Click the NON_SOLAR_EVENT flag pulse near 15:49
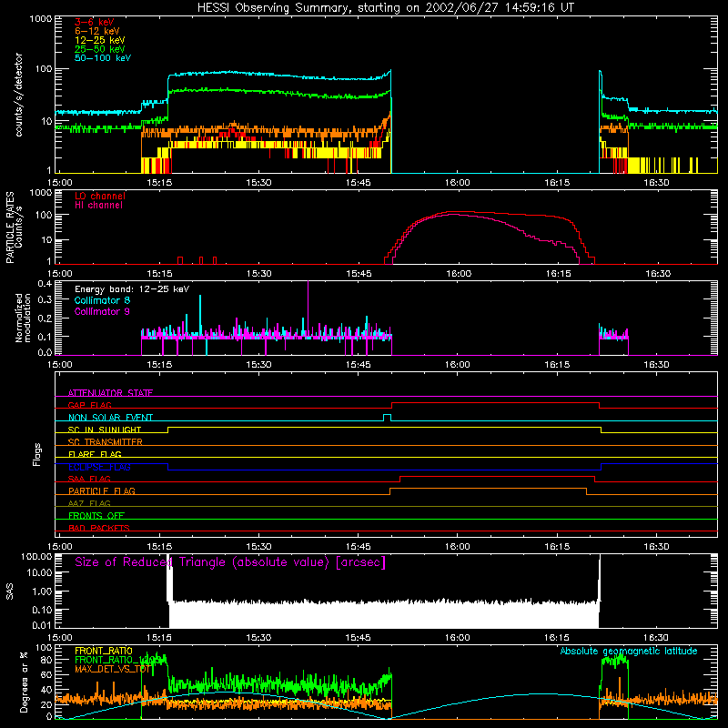728x728 pixels. [388, 418]
